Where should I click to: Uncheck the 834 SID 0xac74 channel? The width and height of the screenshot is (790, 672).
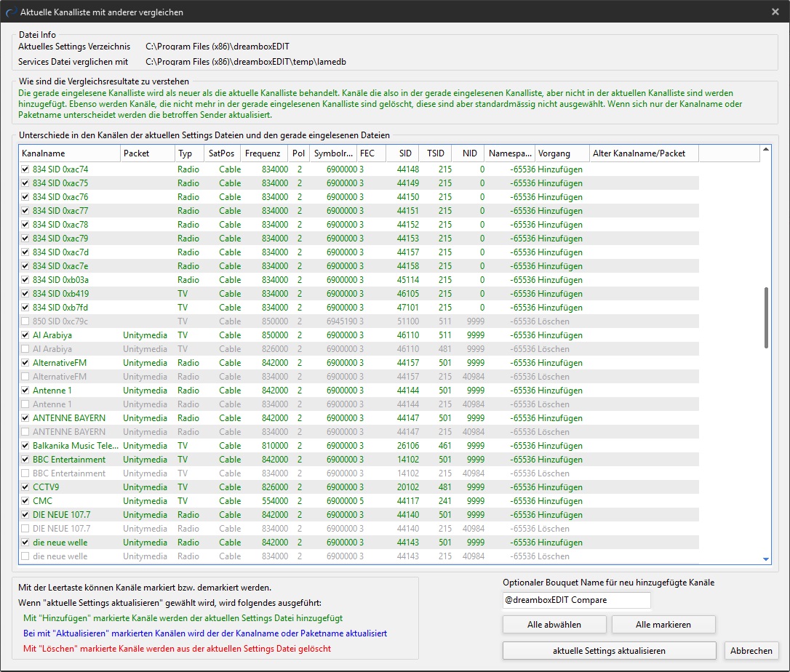tap(25, 169)
